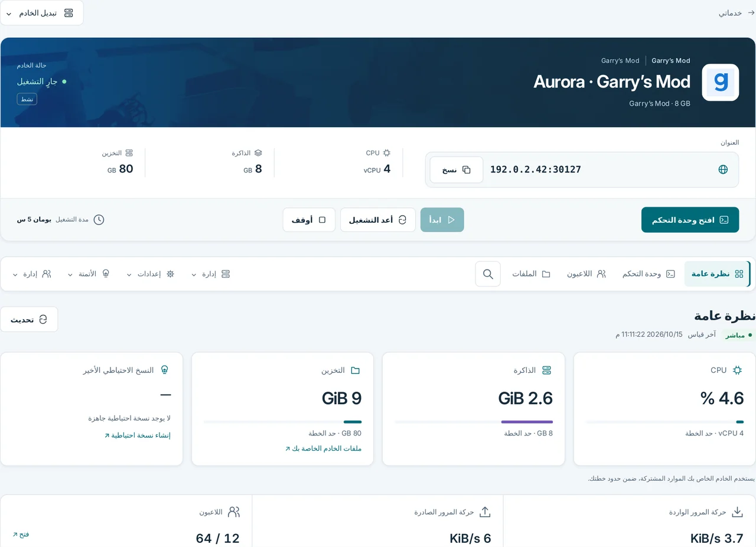Open the الملفات files tab

click(531, 274)
